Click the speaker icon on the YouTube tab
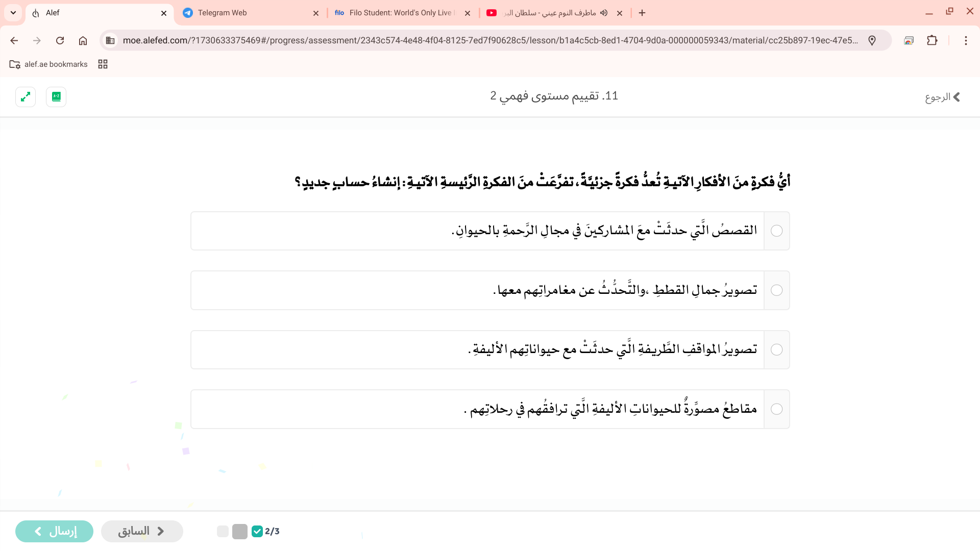Image resolution: width=980 pixels, height=551 pixels. tap(604, 13)
